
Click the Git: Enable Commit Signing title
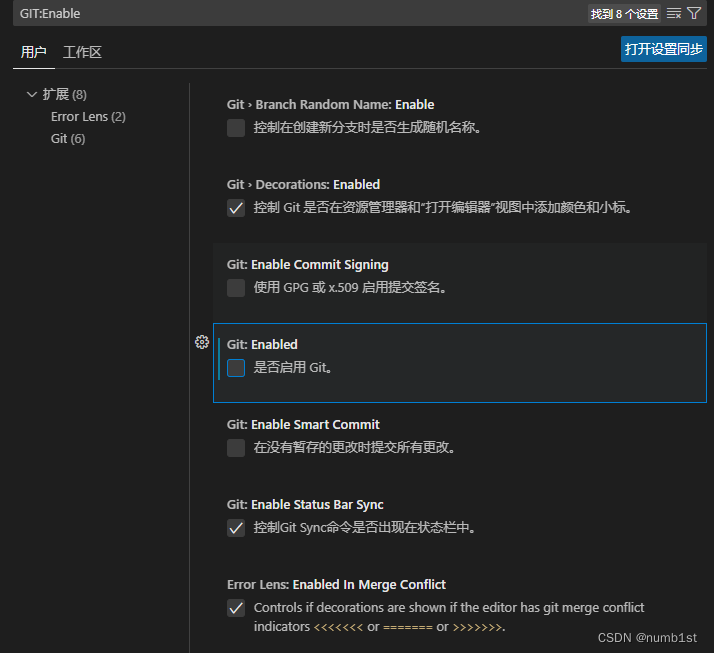pyautogui.click(x=308, y=265)
